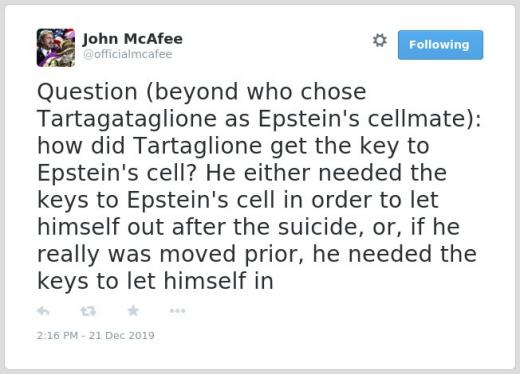Reply to John McAfee's tweet

click(44, 311)
